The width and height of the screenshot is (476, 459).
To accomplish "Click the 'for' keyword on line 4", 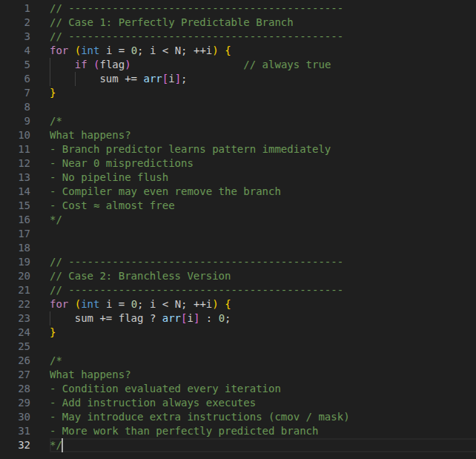I will tap(59, 50).
